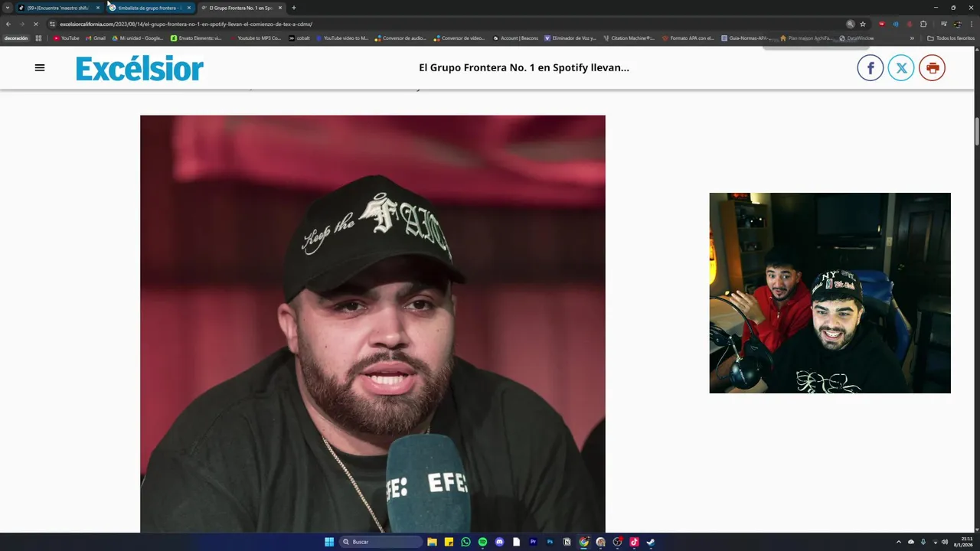980x551 pixels.
Task: Open Spotify from the taskbar
Action: pyautogui.click(x=482, y=542)
